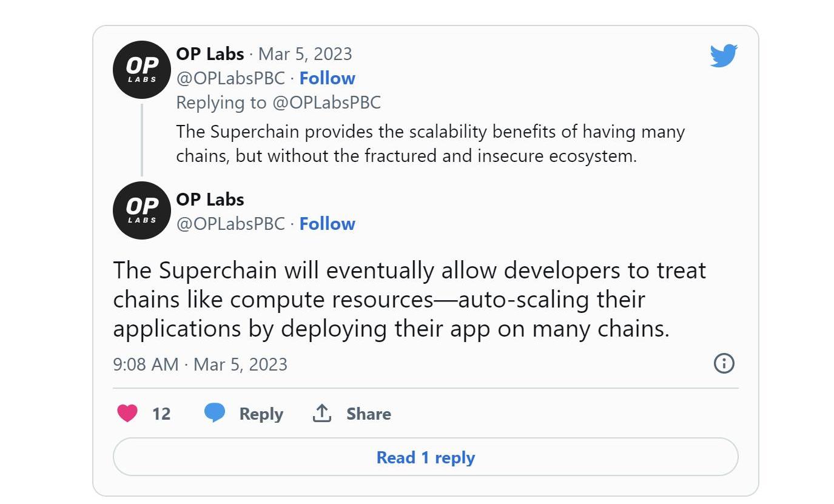Image resolution: width=834 pixels, height=504 pixels.
Task: Open the main tweet's OP Labs name
Action: [210, 200]
